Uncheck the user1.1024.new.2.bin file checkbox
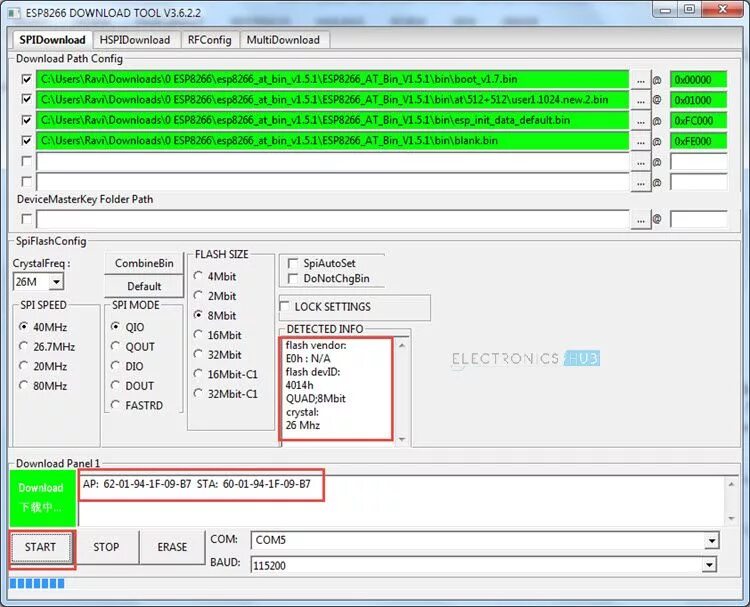 [x=27, y=99]
